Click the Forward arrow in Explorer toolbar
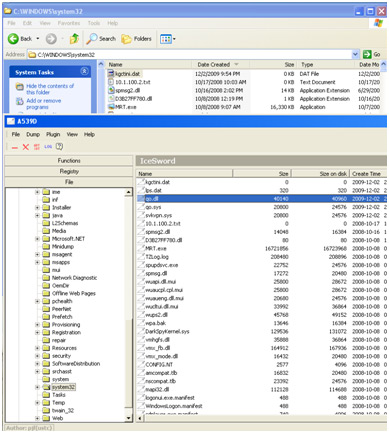The image size is (389, 433). (51, 39)
